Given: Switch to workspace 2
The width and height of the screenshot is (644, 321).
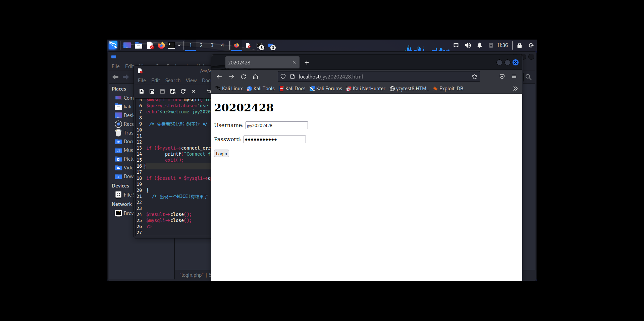Looking at the screenshot, I should coord(201,45).
